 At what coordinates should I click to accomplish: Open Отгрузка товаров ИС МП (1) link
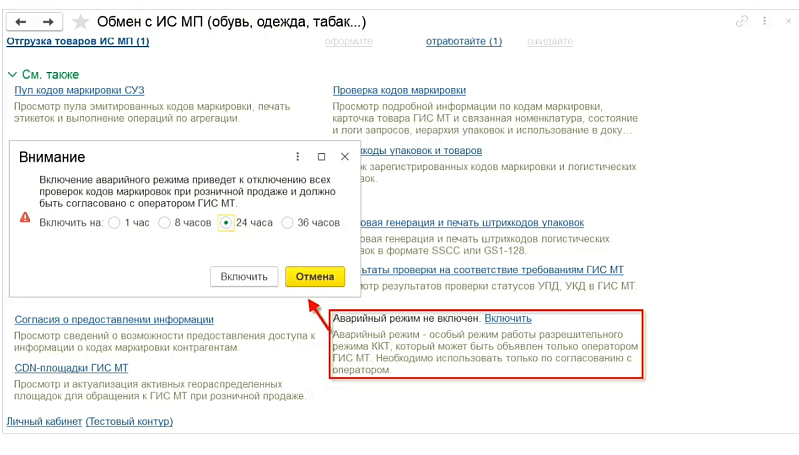click(x=78, y=41)
